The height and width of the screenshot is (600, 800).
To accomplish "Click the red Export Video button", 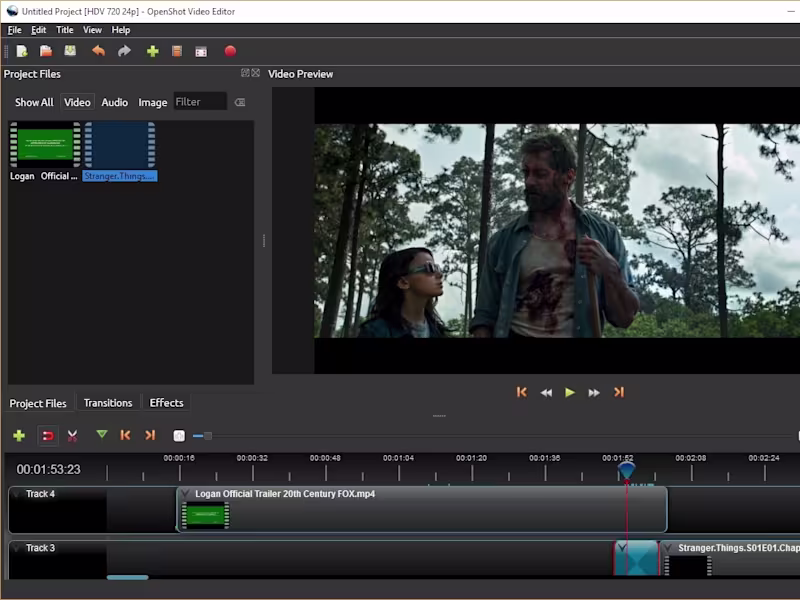I will (x=230, y=51).
